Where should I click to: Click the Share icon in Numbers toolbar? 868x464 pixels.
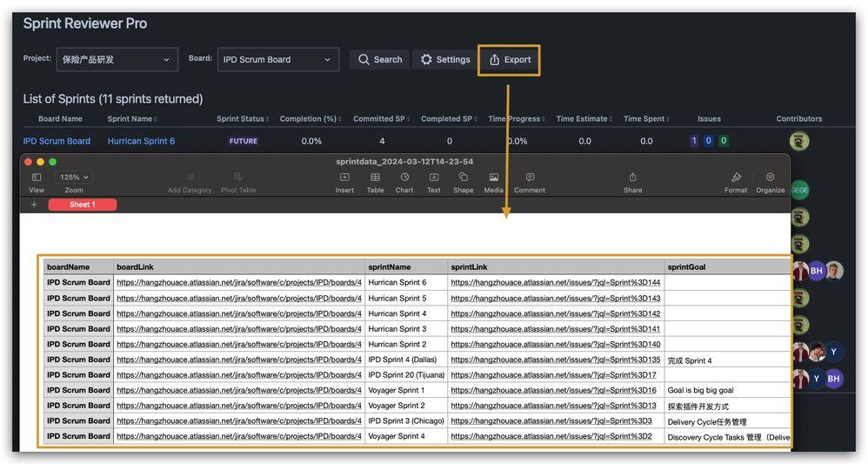coord(632,178)
